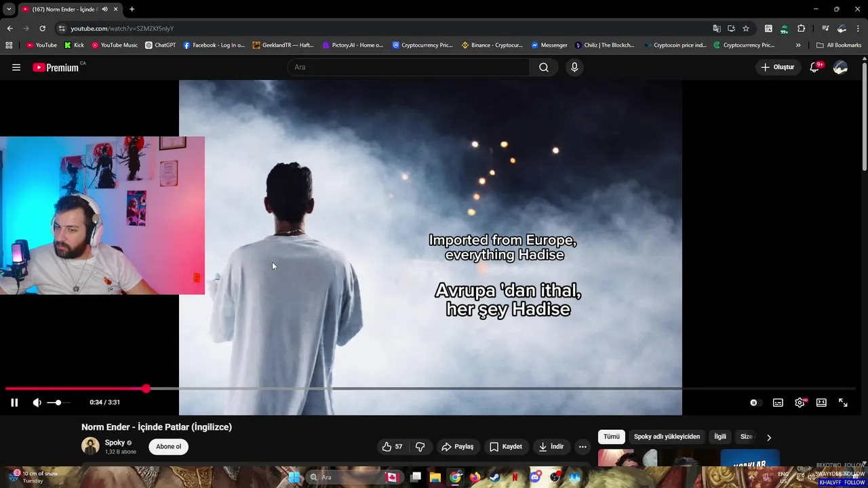Pause the video playback
This screenshot has width=868, height=488.
pyautogui.click(x=14, y=403)
